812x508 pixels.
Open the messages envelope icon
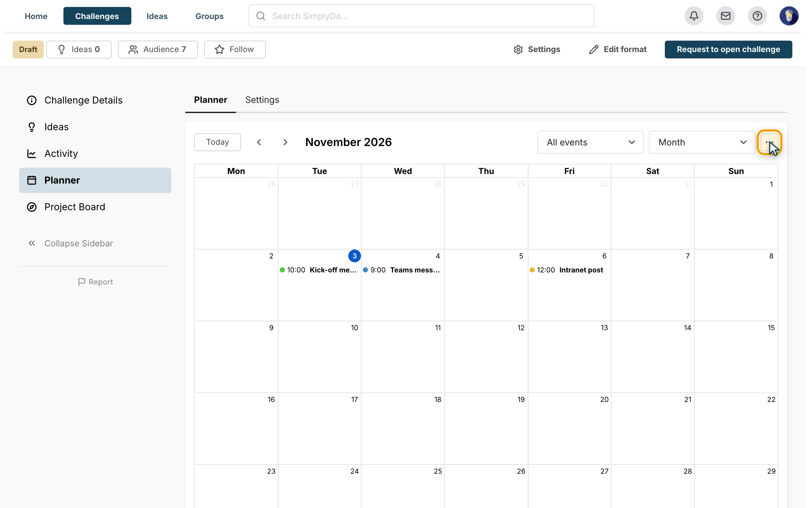pos(725,16)
